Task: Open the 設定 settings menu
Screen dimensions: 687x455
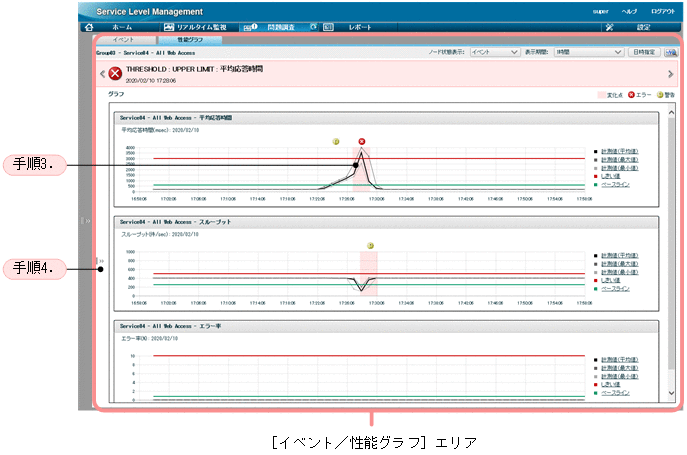Action: [x=643, y=27]
